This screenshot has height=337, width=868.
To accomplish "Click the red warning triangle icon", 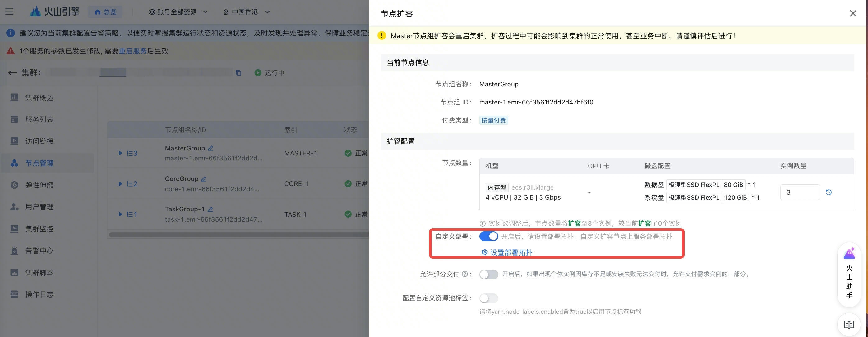I will [11, 51].
